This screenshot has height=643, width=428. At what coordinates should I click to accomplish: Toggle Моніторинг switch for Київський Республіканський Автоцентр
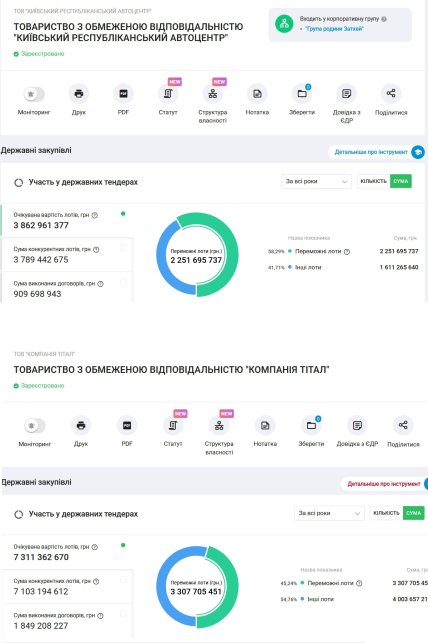coord(34,94)
